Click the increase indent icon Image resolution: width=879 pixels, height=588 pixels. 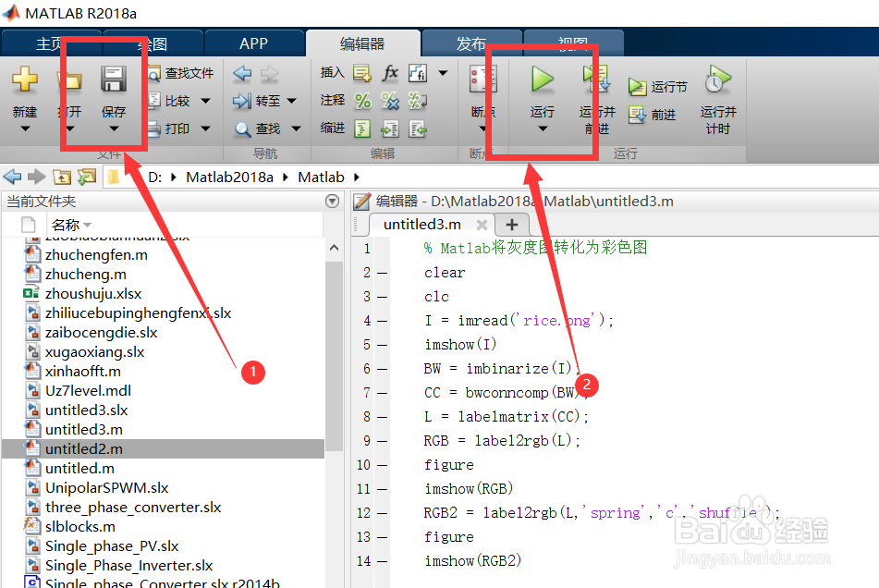coord(390,129)
